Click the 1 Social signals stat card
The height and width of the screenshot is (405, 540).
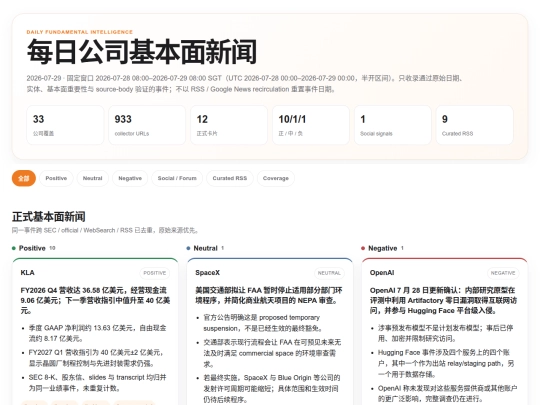point(393,125)
